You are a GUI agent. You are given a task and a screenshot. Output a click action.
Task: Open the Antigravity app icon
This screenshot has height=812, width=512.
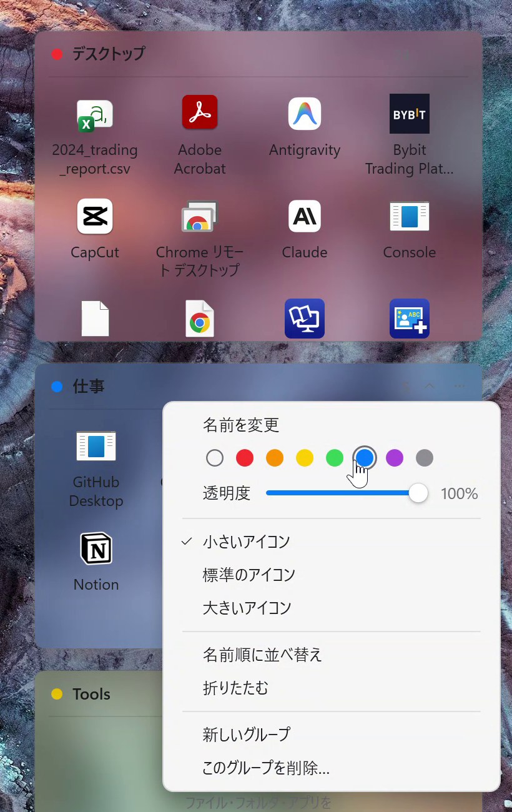pos(305,114)
